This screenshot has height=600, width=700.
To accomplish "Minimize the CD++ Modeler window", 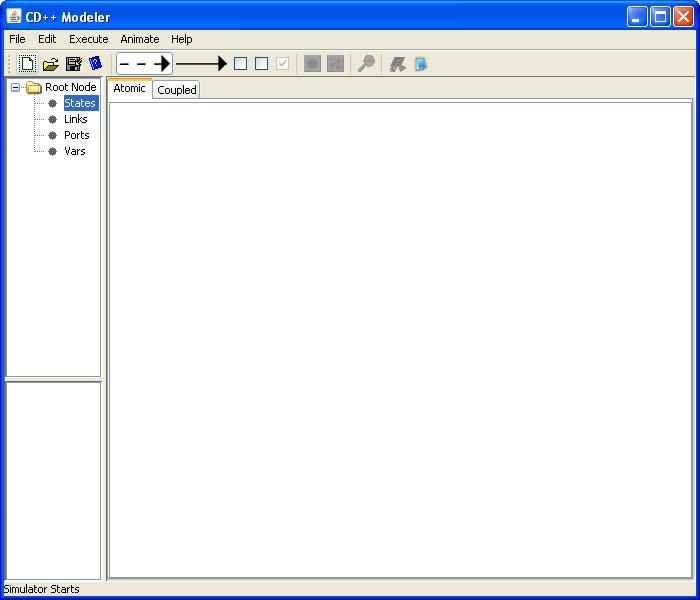I will point(637,17).
